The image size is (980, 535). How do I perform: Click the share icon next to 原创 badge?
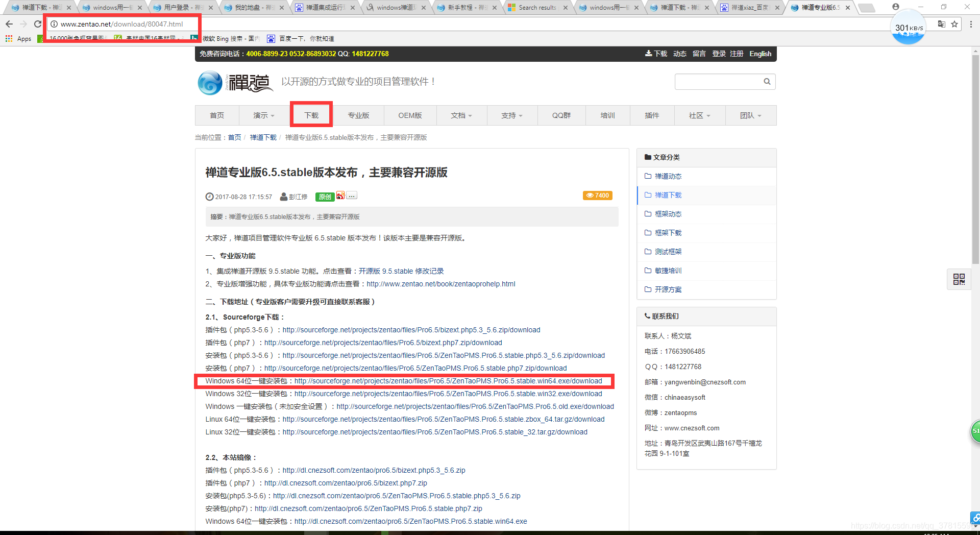[x=340, y=196]
